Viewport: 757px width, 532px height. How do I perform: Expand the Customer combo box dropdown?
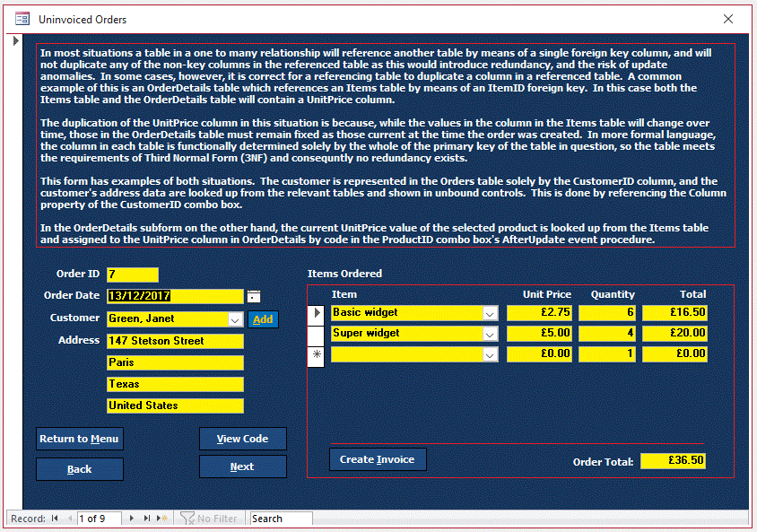click(235, 319)
